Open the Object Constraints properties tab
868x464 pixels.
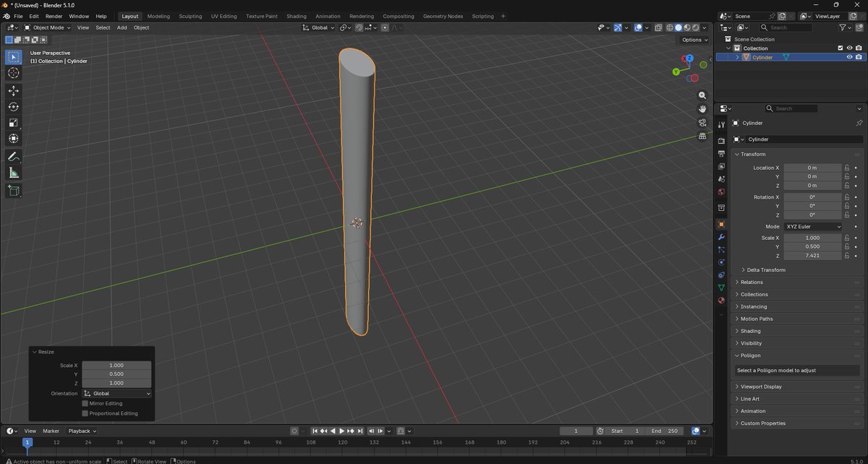tap(721, 275)
